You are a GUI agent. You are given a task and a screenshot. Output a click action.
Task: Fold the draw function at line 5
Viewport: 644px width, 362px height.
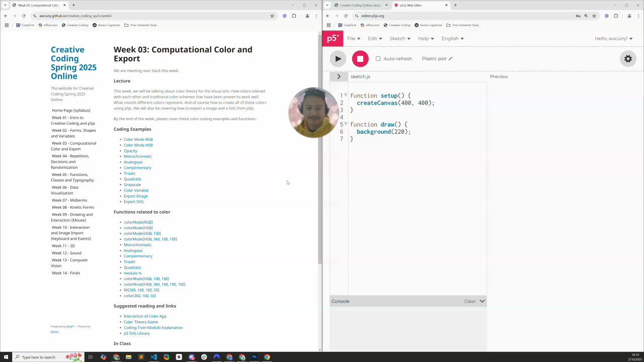(x=346, y=124)
